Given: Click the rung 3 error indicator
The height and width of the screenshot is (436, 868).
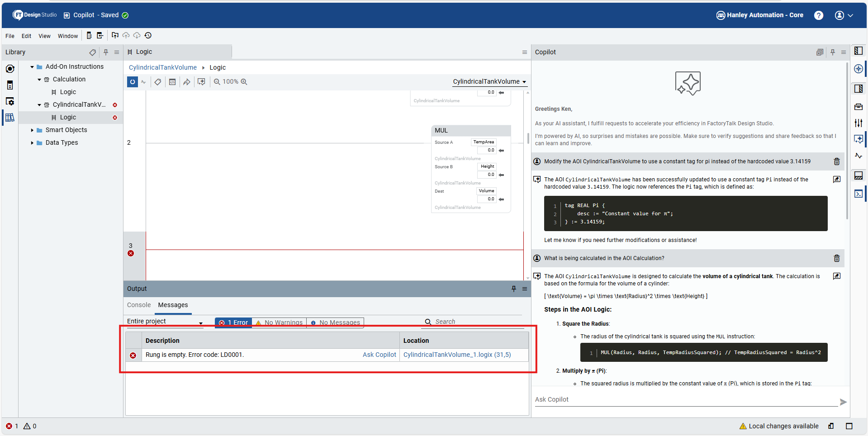Looking at the screenshot, I should pyautogui.click(x=131, y=253).
